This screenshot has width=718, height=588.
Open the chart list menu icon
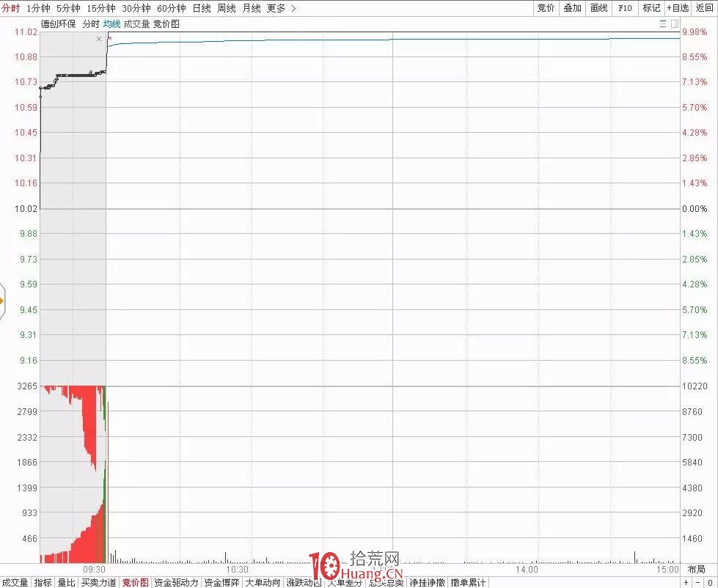pyautogui.click(x=662, y=23)
